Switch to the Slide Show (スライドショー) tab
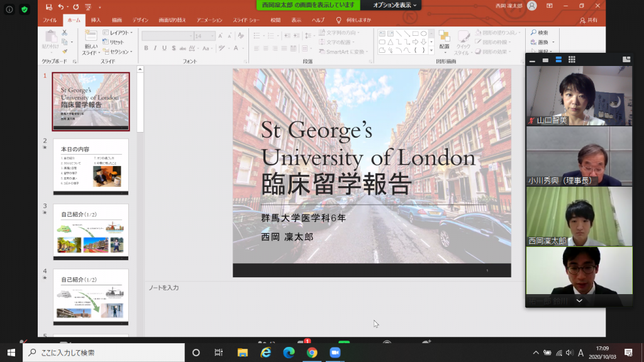 [x=246, y=20]
